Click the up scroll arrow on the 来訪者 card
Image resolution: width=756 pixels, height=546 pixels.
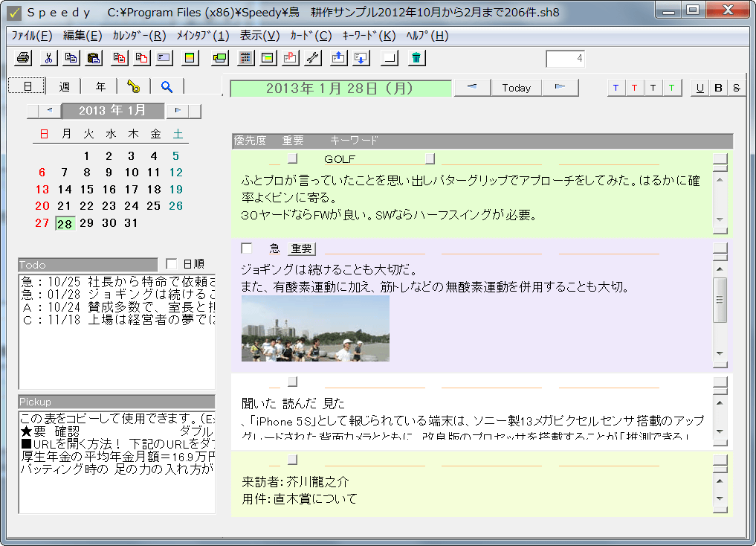click(720, 481)
